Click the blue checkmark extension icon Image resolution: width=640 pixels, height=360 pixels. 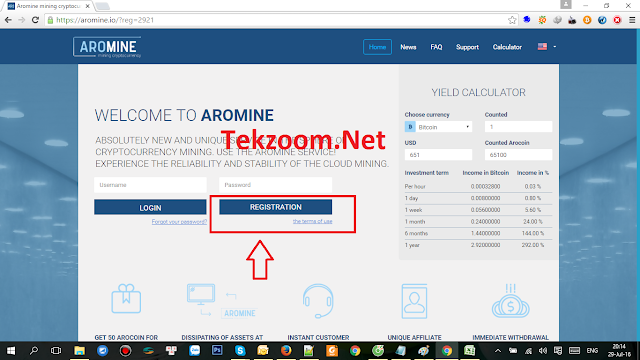602,20
